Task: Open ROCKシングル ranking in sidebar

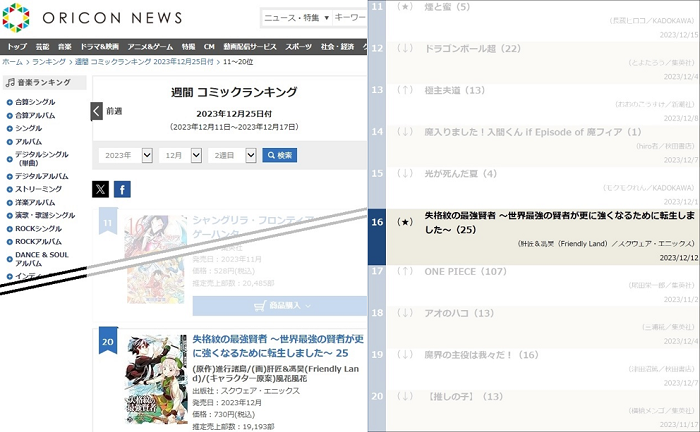Action: [38, 228]
